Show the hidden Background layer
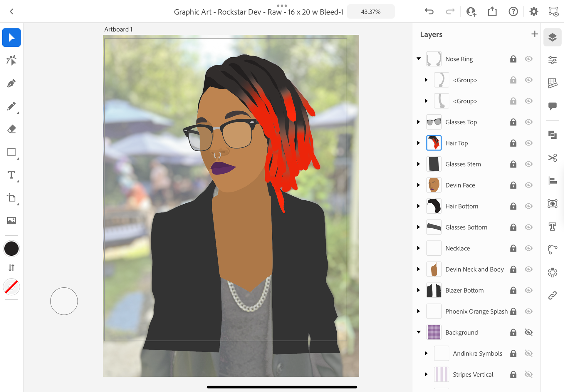 [x=528, y=332]
